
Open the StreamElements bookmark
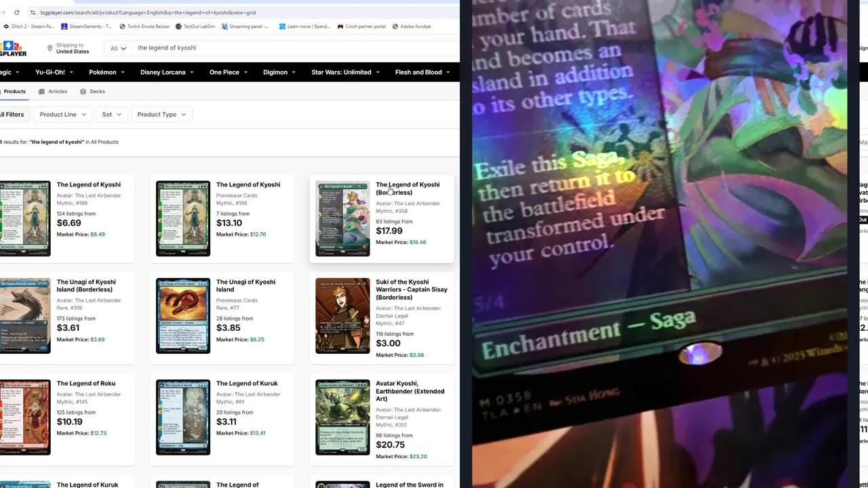(86, 26)
